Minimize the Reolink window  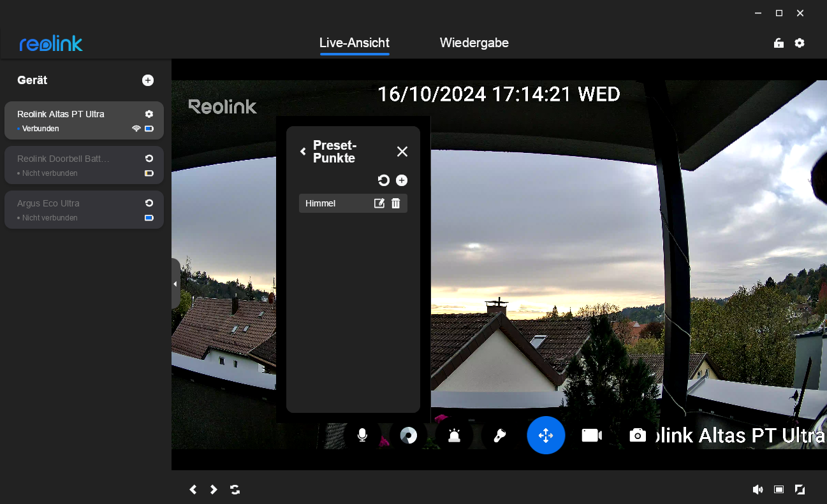coord(758,13)
